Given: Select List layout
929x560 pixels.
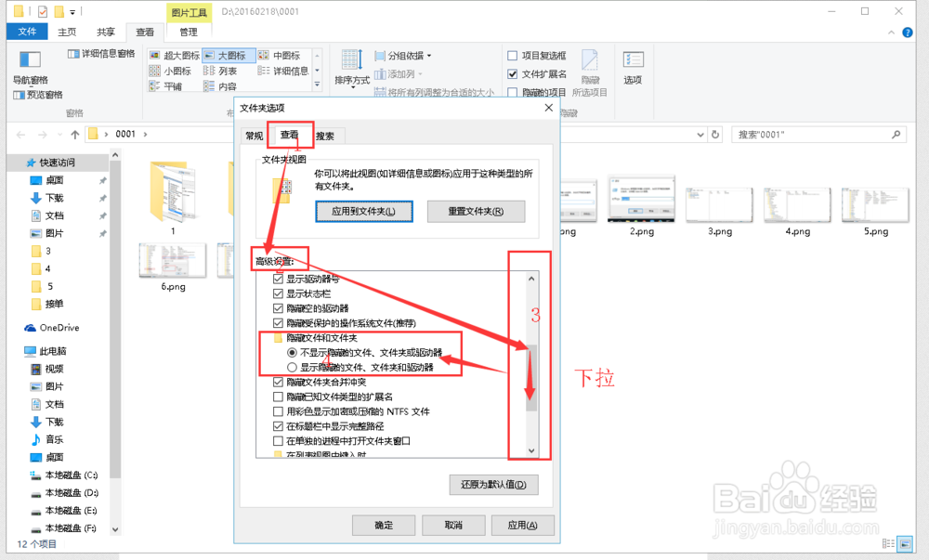Looking at the screenshot, I should 220,71.
